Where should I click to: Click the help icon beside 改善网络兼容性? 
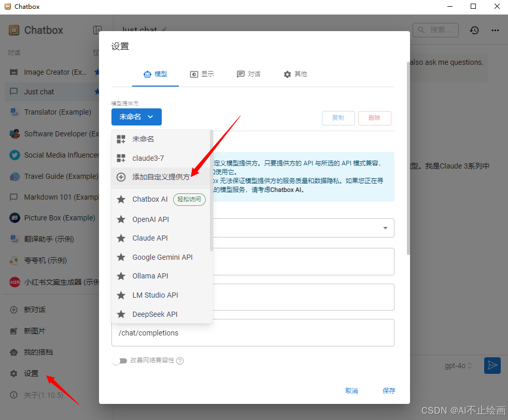(180, 361)
